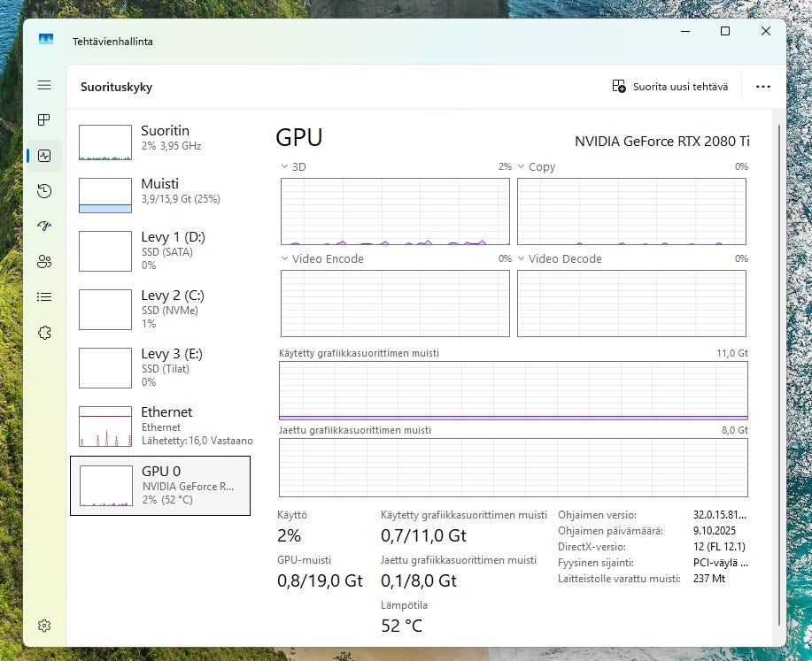The height and width of the screenshot is (661, 812).
Task: Click the Performance page icon
Action: click(x=44, y=156)
